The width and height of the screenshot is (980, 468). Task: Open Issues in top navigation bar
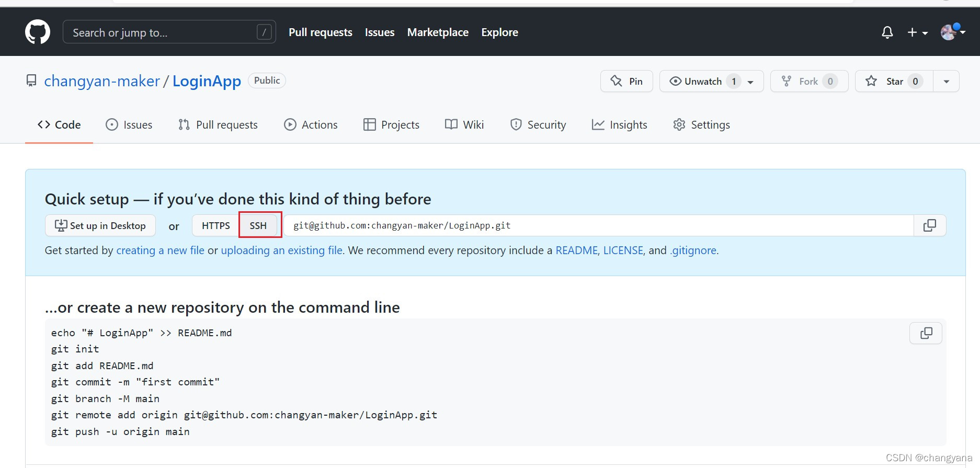(x=380, y=32)
